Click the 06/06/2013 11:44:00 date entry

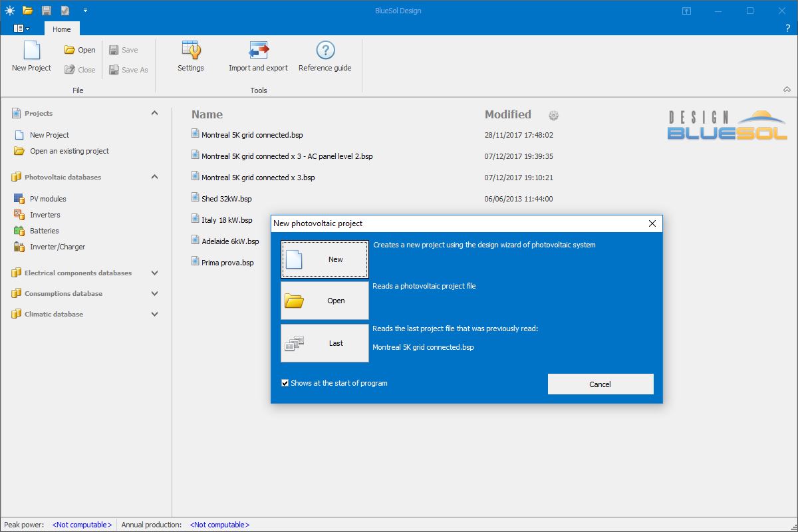(x=519, y=199)
